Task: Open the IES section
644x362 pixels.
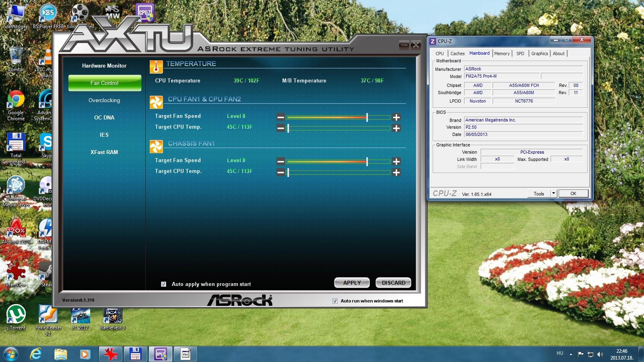Action: point(104,135)
